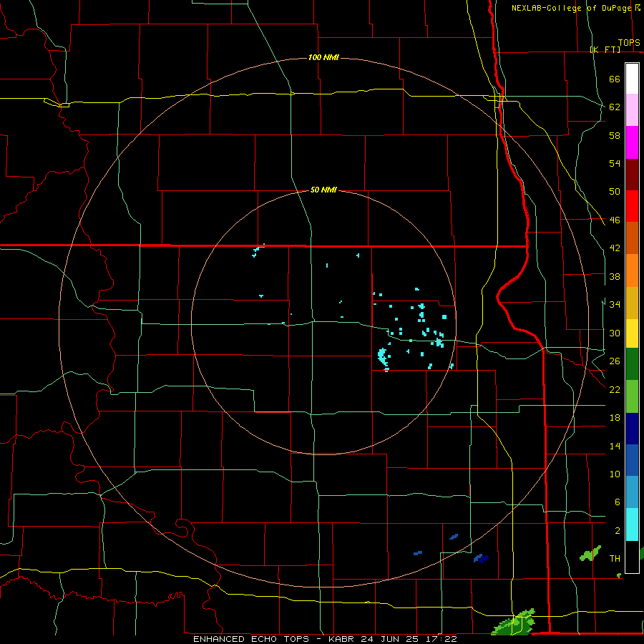This screenshot has width=644, height=644.
Task: Click the "14" legend value
Action: [615, 446]
